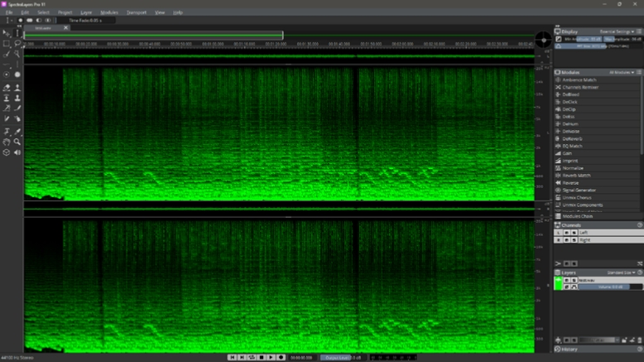Click the Play button in transport bar
This screenshot has width=644, height=362.
tap(272, 357)
